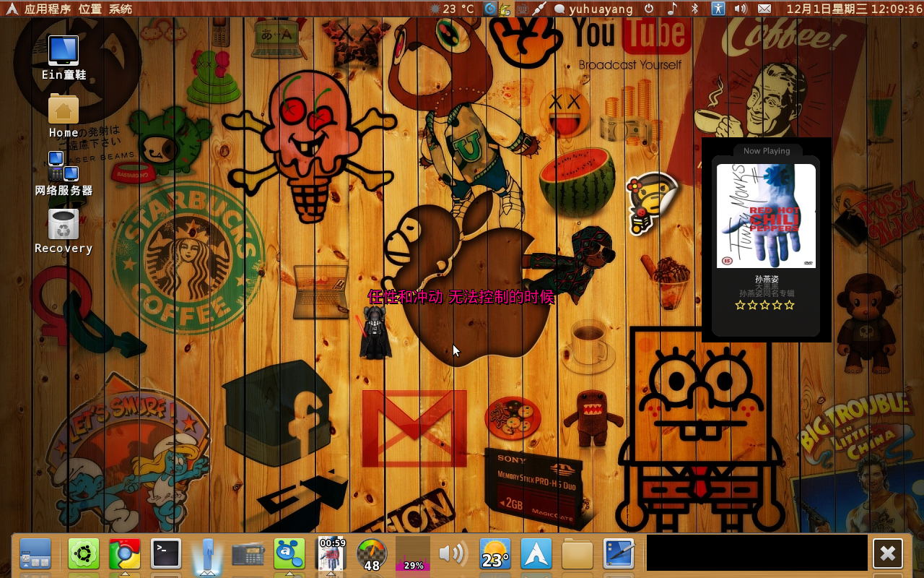
Task: Open the desktop settings dock icon
Action: click(x=619, y=554)
